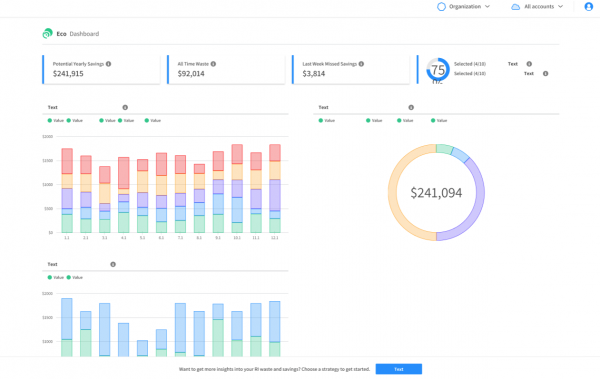This screenshot has height=379, width=600.
Task: Toggle second legend value in bottom bar chart
Action: coord(75,278)
